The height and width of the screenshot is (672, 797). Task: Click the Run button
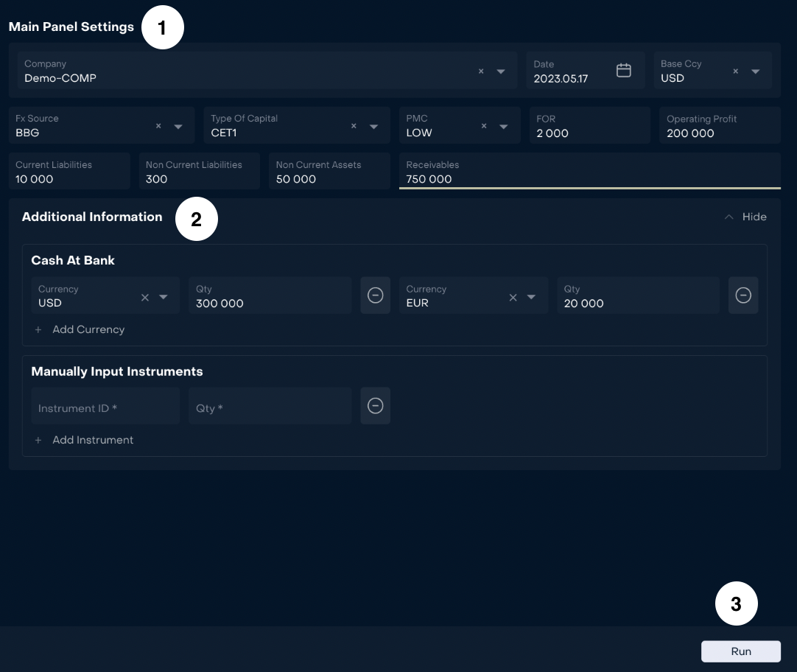pyautogui.click(x=740, y=651)
